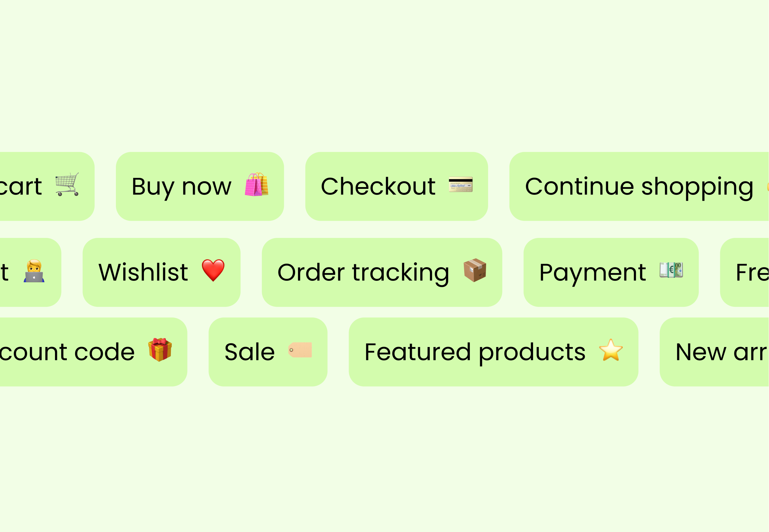This screenshot has height=532, width=769.
Task: Click the price tag icon on Sale
Action: pos(300,350)
